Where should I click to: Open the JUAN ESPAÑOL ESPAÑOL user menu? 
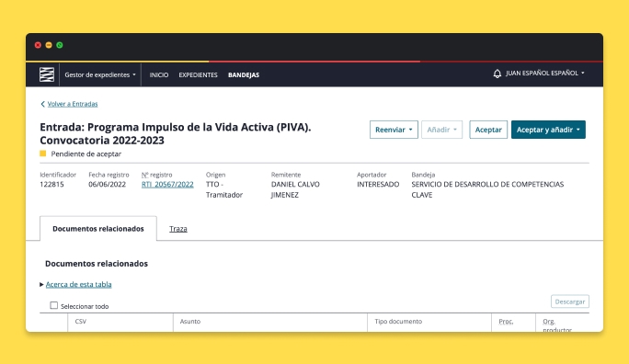544,73
